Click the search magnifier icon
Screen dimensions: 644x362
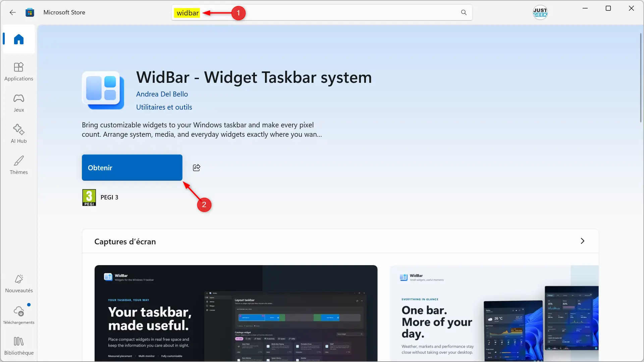pos(464,12)
